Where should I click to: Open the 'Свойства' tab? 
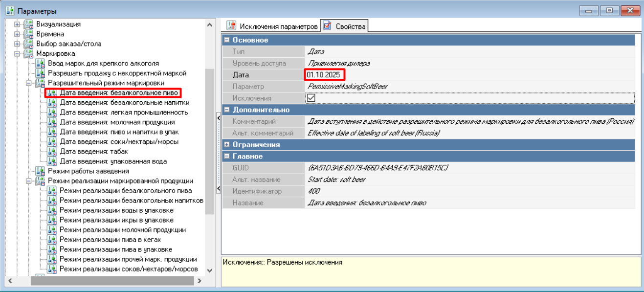(350, 26)
